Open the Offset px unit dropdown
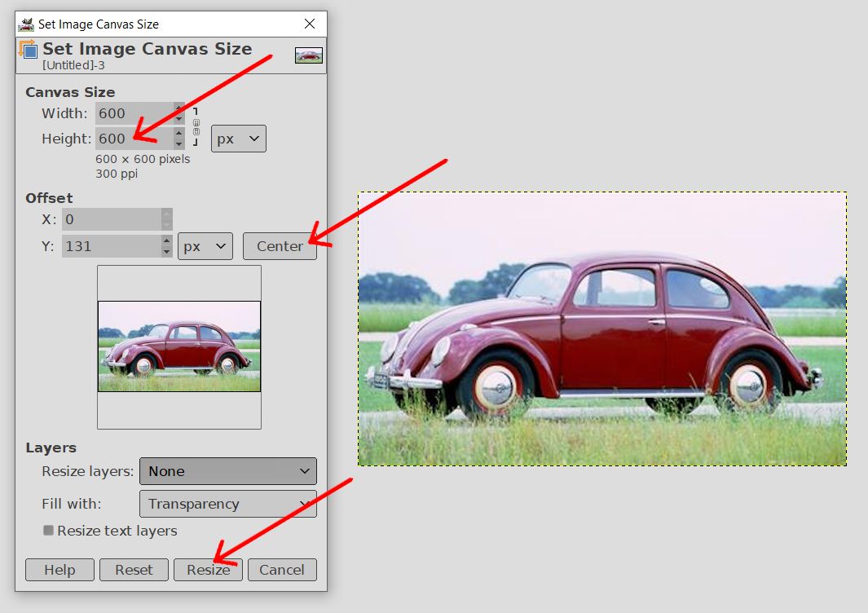This screenshot has height=613, width=868. pos(205,246)
